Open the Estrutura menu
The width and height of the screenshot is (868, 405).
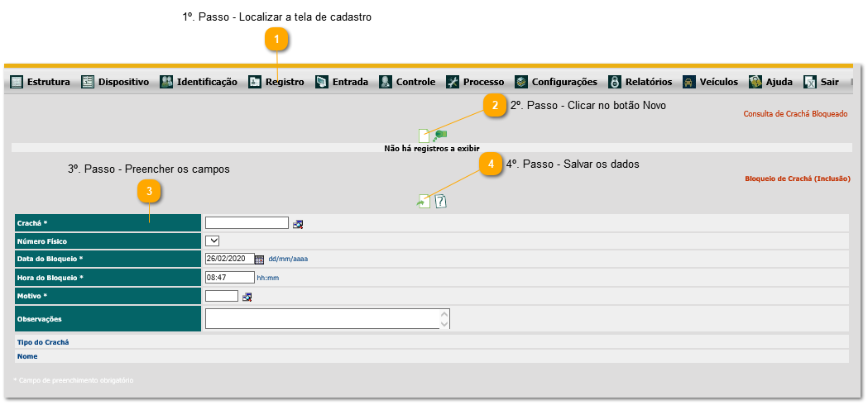point(49,82)
